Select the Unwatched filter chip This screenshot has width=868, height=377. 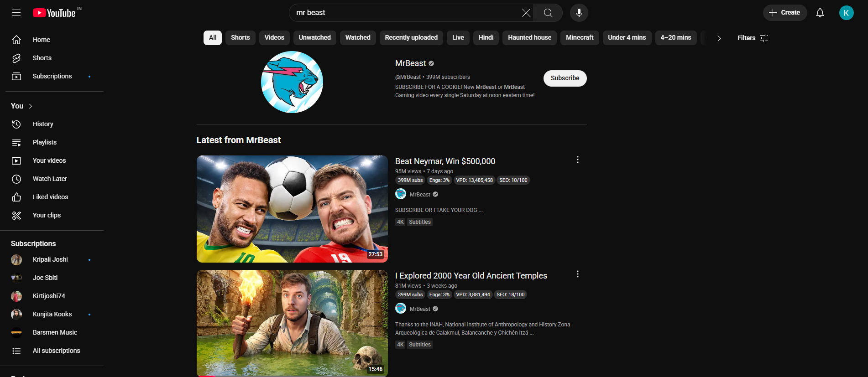[314, 38]
